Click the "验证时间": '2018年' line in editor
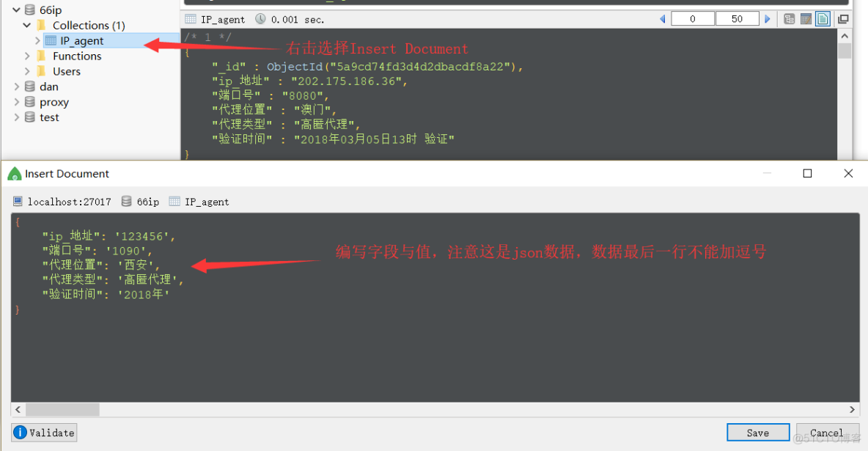868x451 pixels. coord(106,294)
